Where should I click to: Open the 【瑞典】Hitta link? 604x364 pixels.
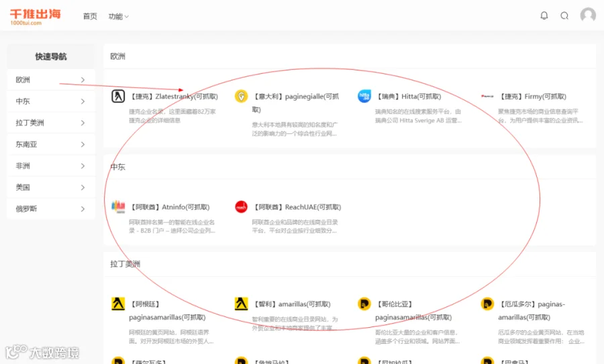(x=408, y=96)
